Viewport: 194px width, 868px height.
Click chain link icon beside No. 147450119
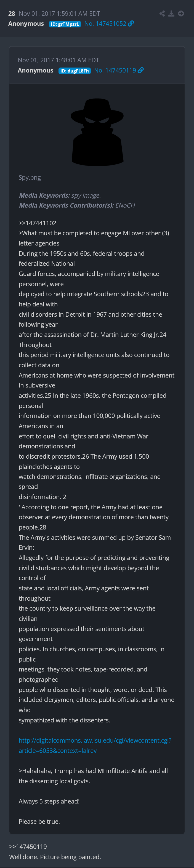pos(141,70)
